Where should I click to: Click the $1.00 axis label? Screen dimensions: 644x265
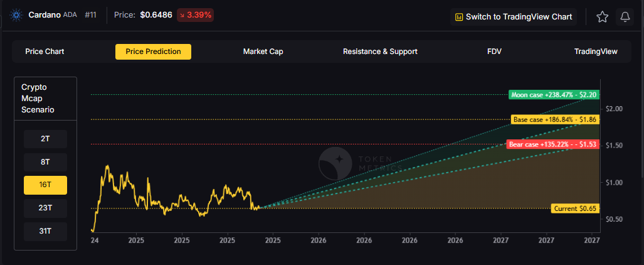[615, 182]
